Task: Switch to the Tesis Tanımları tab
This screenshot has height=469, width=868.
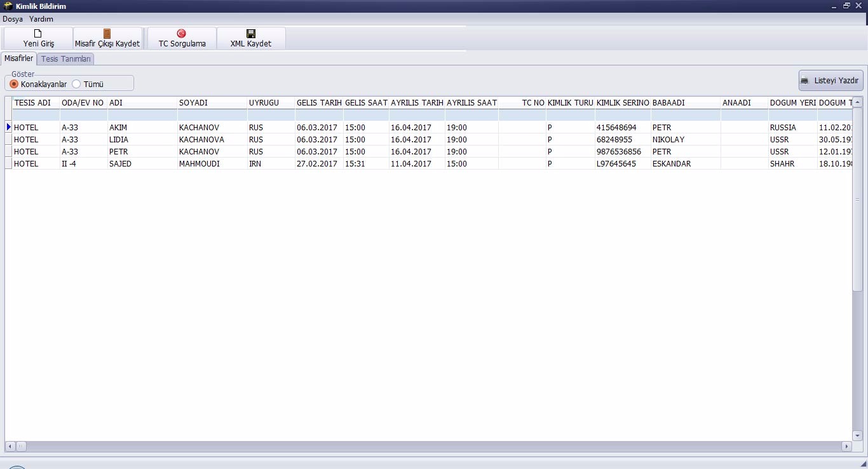Action: coord(66,59)
